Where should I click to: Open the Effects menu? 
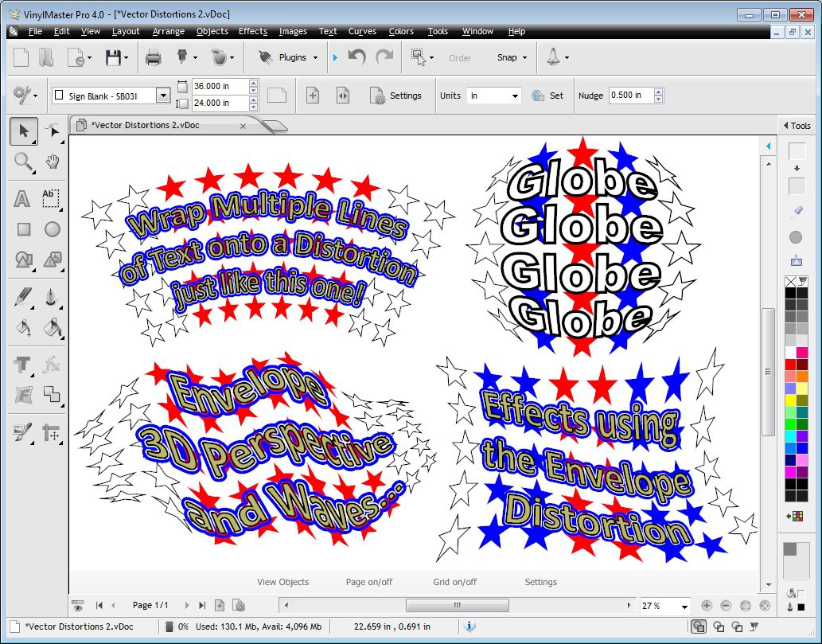coord(252,31)
